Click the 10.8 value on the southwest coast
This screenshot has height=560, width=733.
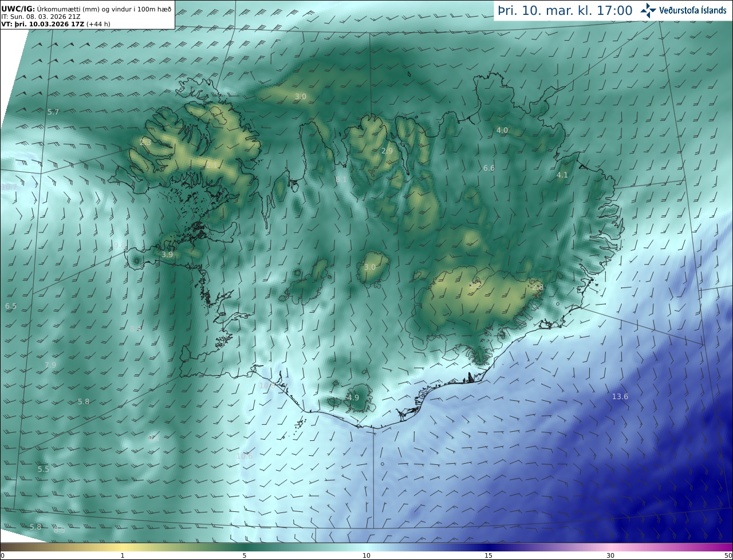(267, 386)
